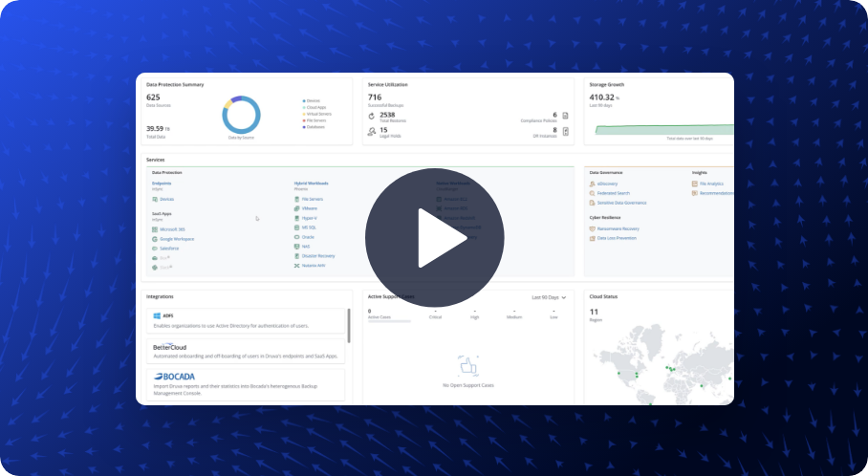This screenshot has height=476, width=868.
Task: Open Sensitive Data Governance link
Action: point(622,203)
